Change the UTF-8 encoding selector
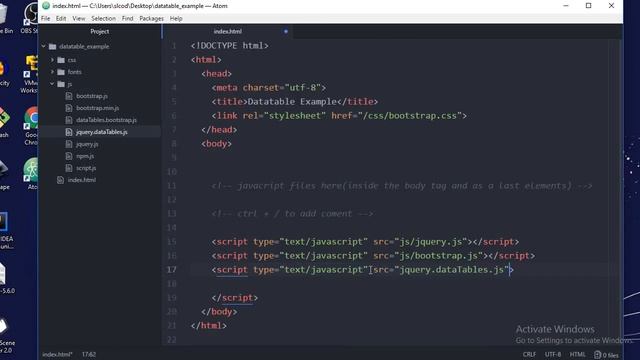Viewport: 640px width, 360px height. point(553,354)
